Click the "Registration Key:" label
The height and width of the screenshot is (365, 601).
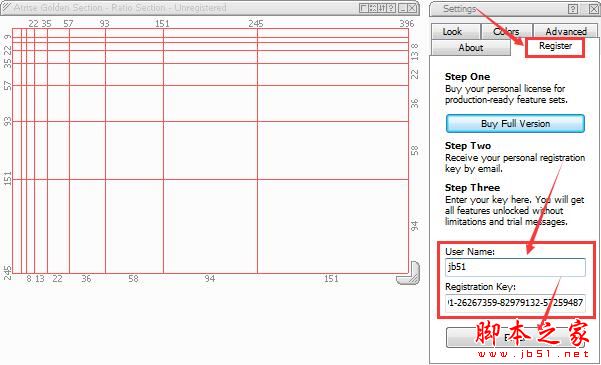click(481, 287)
